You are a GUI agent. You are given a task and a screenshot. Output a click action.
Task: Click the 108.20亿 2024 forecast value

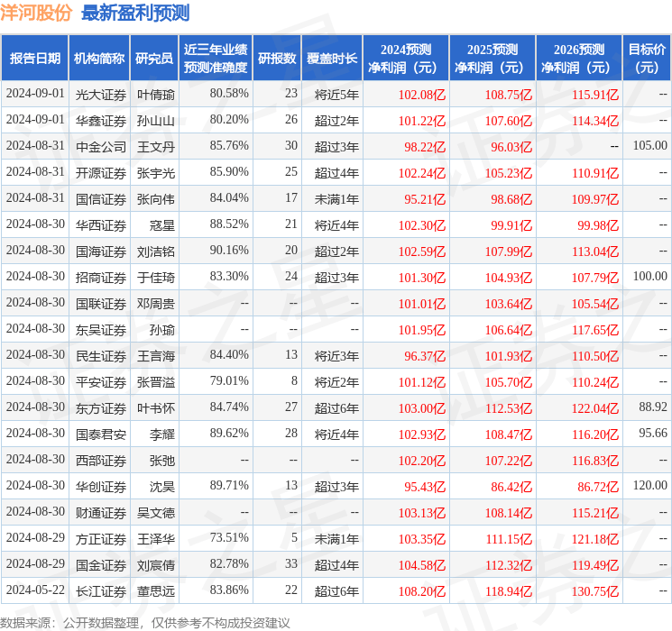(x=422, y=591)
